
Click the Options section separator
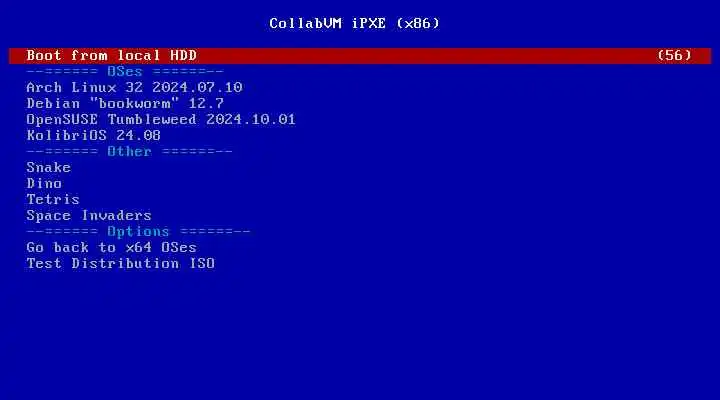tap(138, 231)
